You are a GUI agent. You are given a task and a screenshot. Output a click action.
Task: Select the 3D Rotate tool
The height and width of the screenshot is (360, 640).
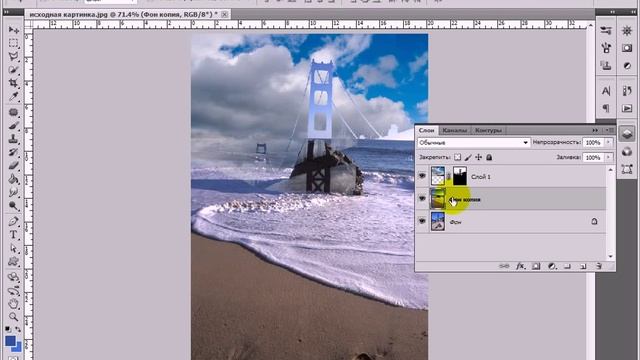pos(13,277)
